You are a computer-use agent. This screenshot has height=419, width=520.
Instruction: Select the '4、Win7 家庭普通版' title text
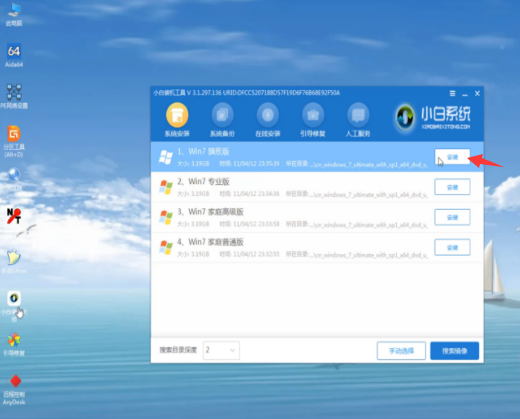click(x=210, y=242)
